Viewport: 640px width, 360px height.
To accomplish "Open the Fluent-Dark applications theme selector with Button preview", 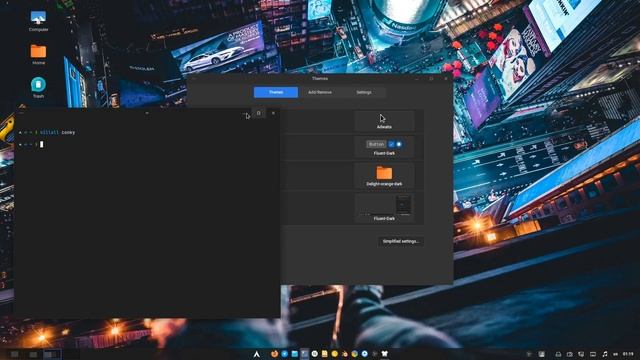I will [x=384, y=147].
